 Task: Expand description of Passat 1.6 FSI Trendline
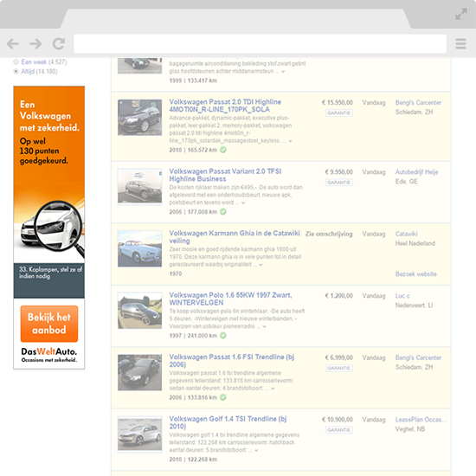[273, 389]
